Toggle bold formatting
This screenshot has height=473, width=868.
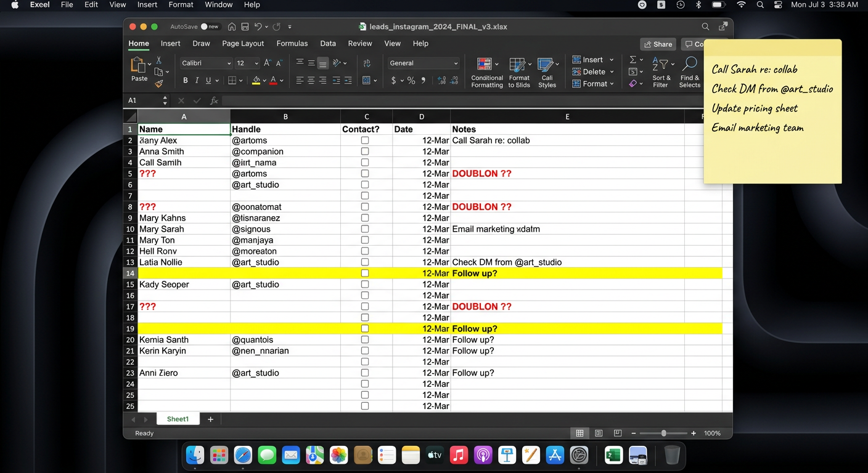click(186, 81)
